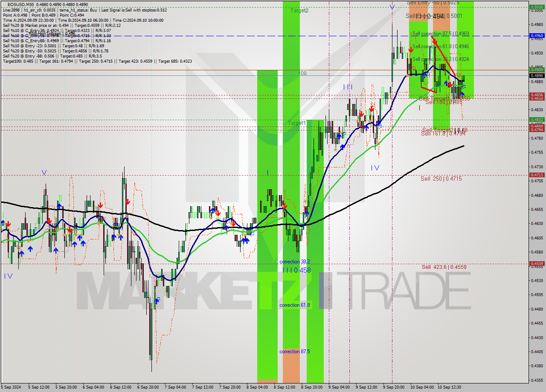Select the Target2 label on green zone

coord(299,10)
